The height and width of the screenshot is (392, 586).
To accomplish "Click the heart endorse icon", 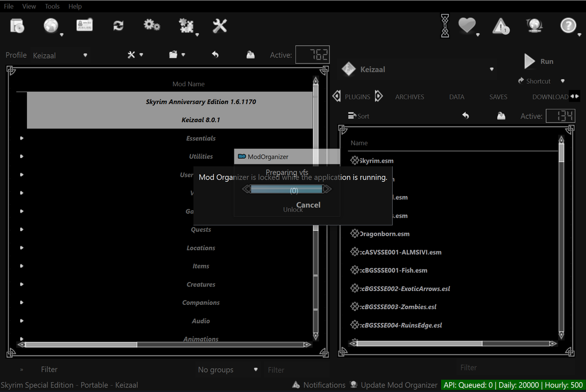I will (x=467, y=25).
